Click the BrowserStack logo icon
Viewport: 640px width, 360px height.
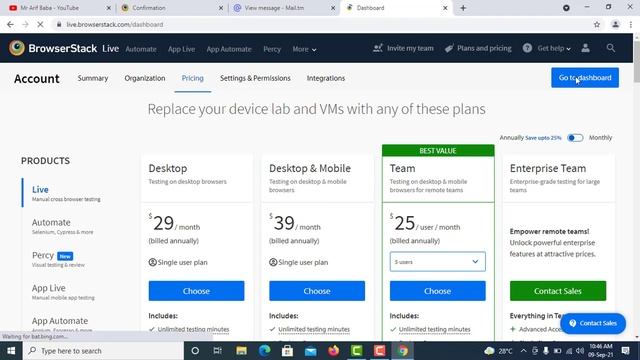[x=17, y=48]
